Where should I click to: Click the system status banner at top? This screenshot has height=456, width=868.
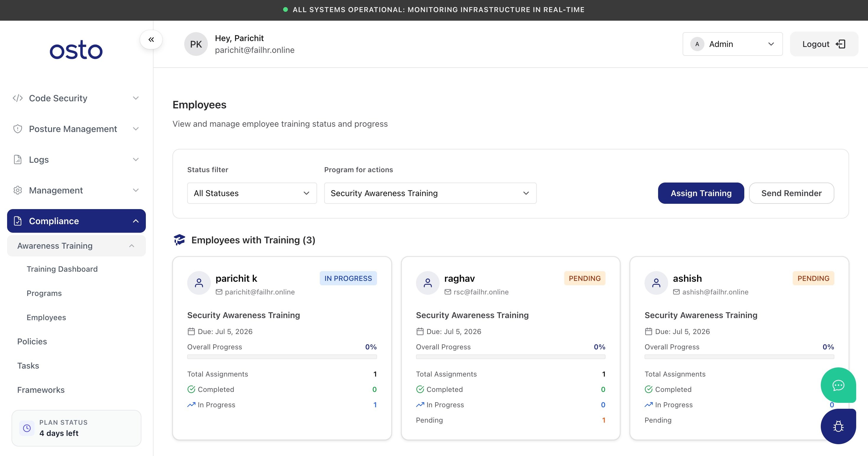pyautogui.click(x=434, y=10)
